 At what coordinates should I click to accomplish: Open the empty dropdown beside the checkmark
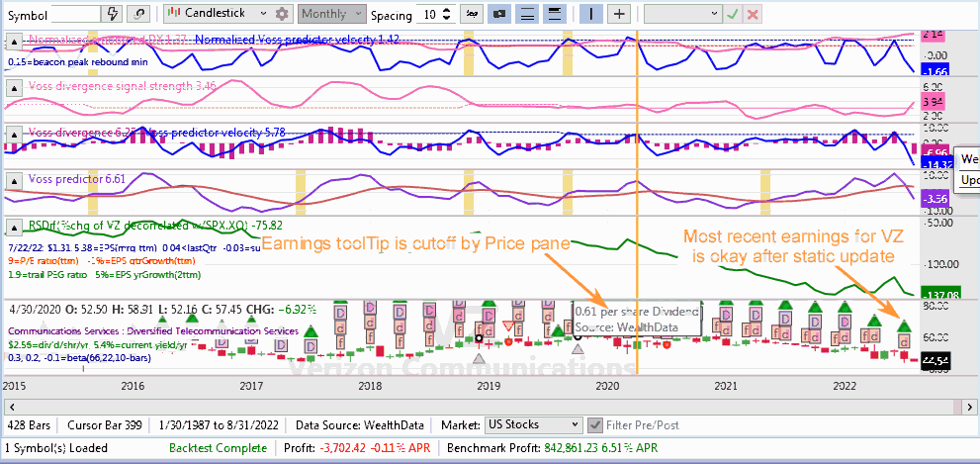(x=683, y=14)
